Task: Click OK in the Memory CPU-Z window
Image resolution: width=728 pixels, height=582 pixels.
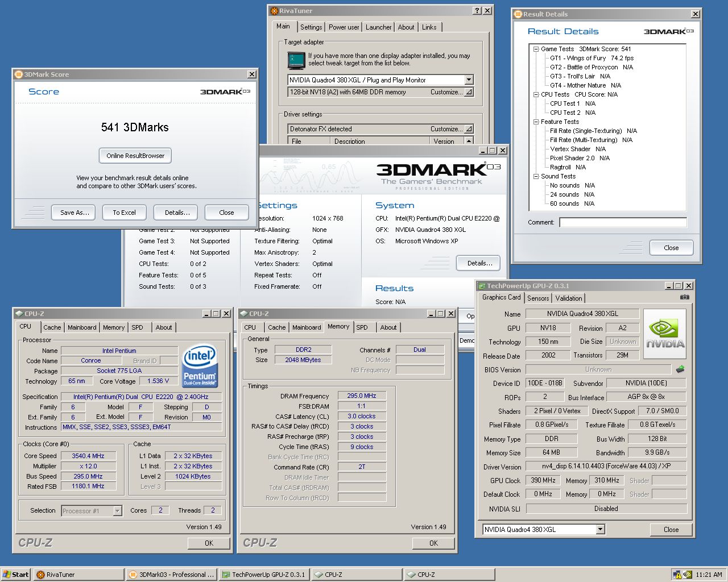Action: 434,543
